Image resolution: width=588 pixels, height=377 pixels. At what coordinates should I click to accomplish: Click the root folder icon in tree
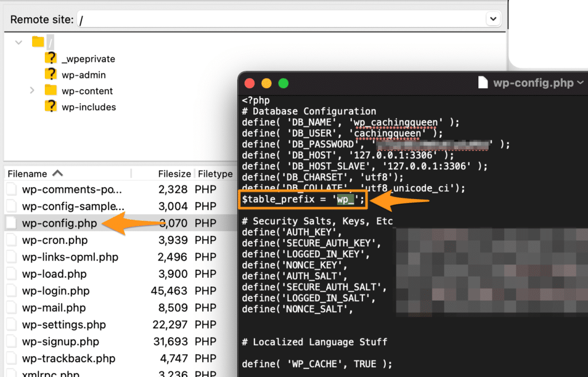coord(38,42)
